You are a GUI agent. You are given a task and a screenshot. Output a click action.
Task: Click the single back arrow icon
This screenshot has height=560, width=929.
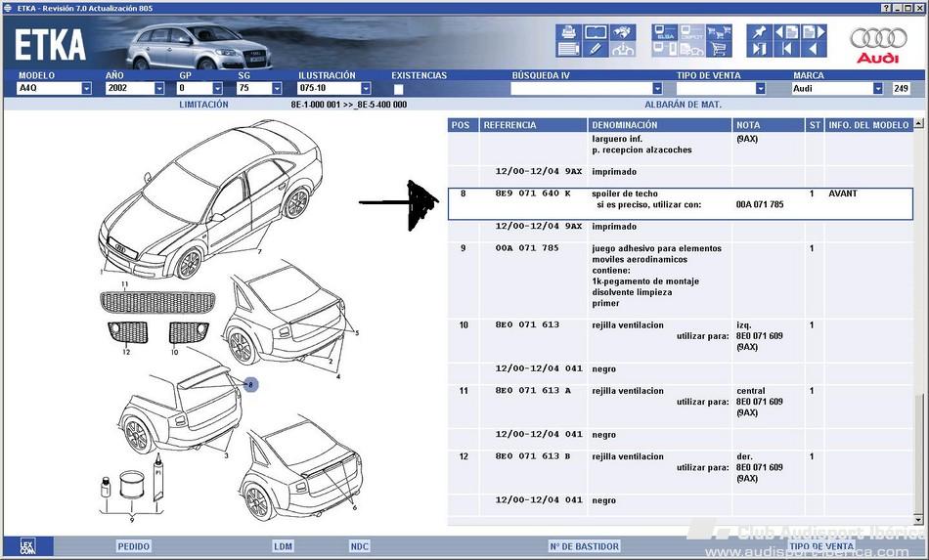pyautogui.click(x=814, y=49)
